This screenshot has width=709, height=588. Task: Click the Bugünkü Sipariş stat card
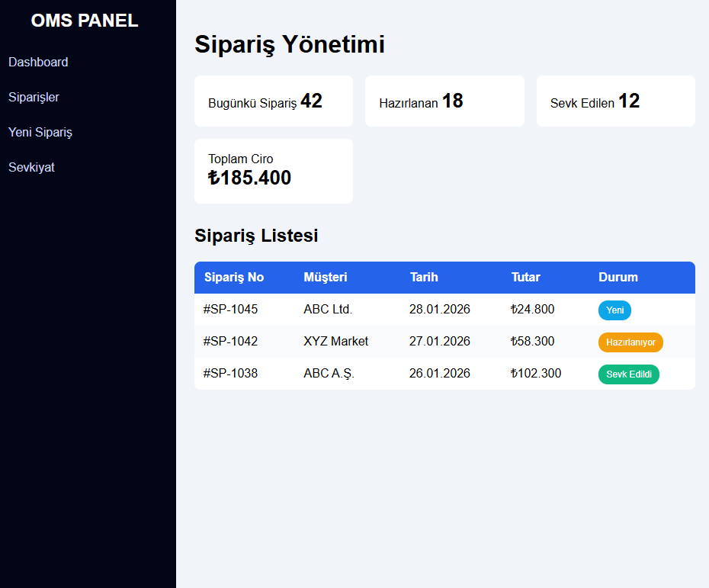pos(273,101)
